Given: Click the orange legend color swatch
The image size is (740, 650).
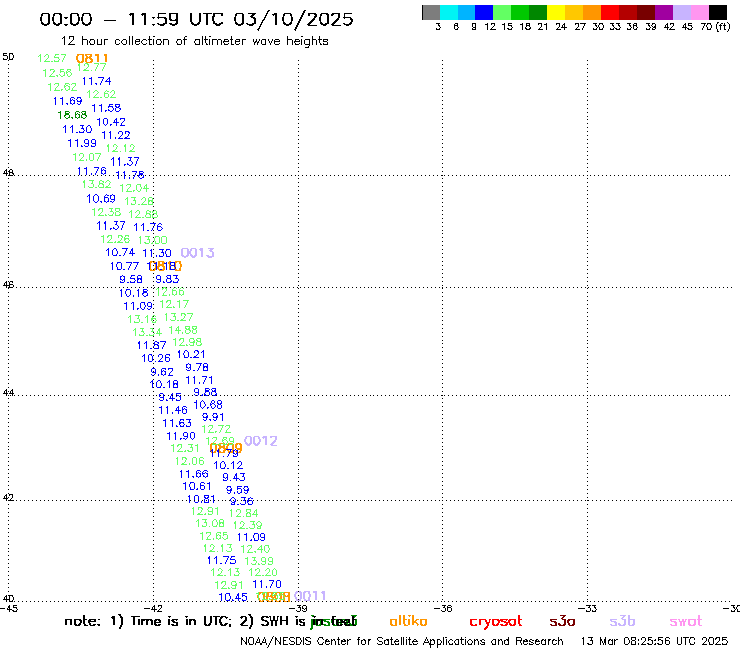Looking at the screenshot, I should point(592,12).
